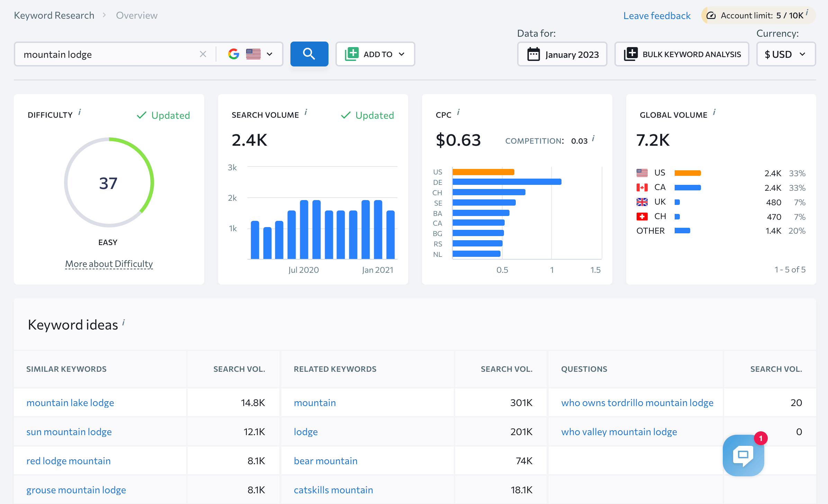Click the Search Volume info icon
828x504 pixels.
click(306, 112)
